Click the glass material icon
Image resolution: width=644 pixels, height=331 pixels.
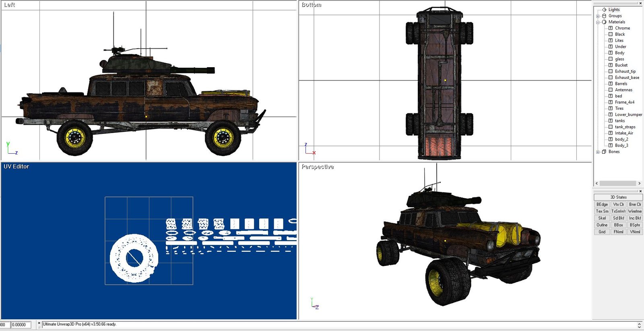(x=611, y=59)
